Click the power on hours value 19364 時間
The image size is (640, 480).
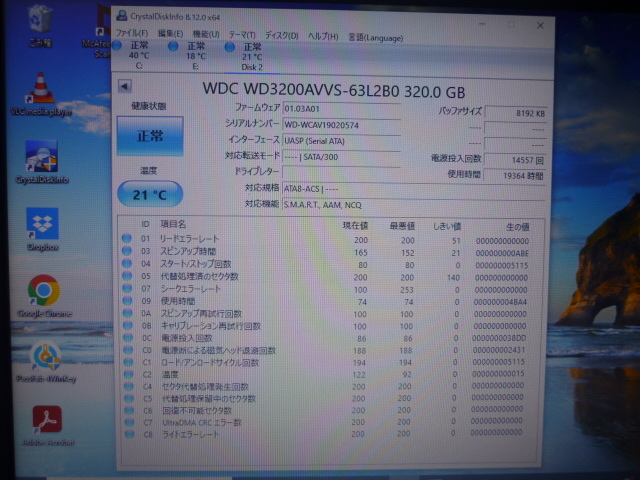(x=515, y=176)
